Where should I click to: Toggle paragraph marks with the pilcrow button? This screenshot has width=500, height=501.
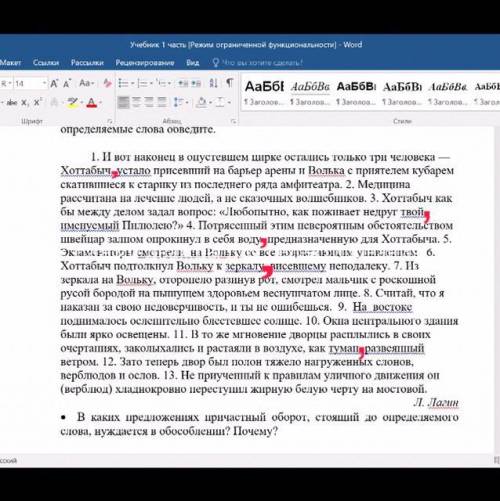(230, 83)
